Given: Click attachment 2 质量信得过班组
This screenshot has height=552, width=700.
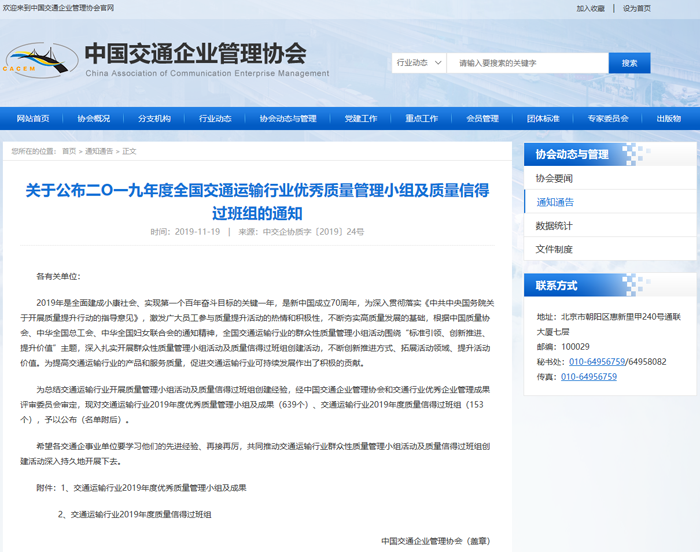Looking at the screenshot, I should point(141,514).
